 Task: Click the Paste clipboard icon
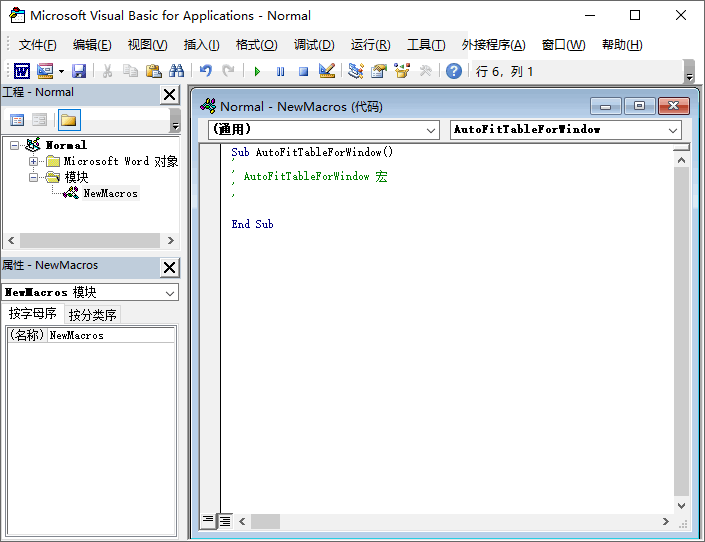point(153,71)
